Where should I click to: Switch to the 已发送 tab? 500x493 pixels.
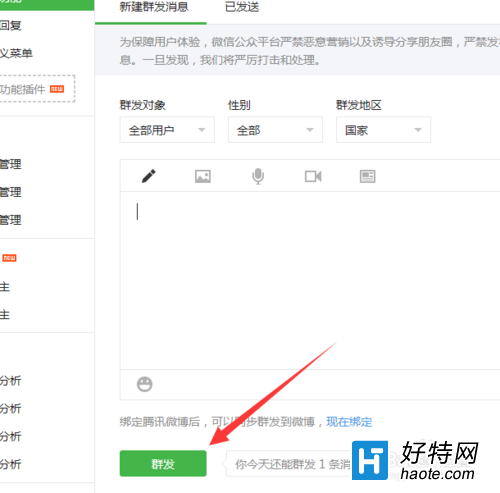pos(242,7)
